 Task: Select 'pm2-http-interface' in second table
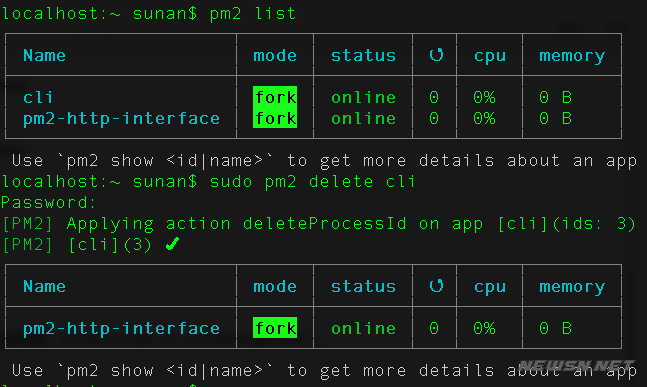[x=121, y=329]
